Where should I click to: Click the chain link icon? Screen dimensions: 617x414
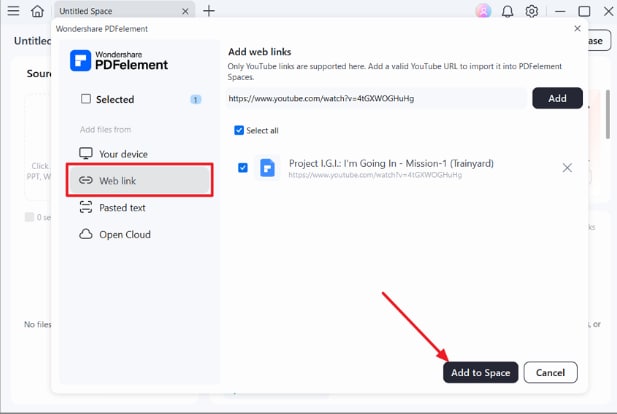click(x=86, y=180)
